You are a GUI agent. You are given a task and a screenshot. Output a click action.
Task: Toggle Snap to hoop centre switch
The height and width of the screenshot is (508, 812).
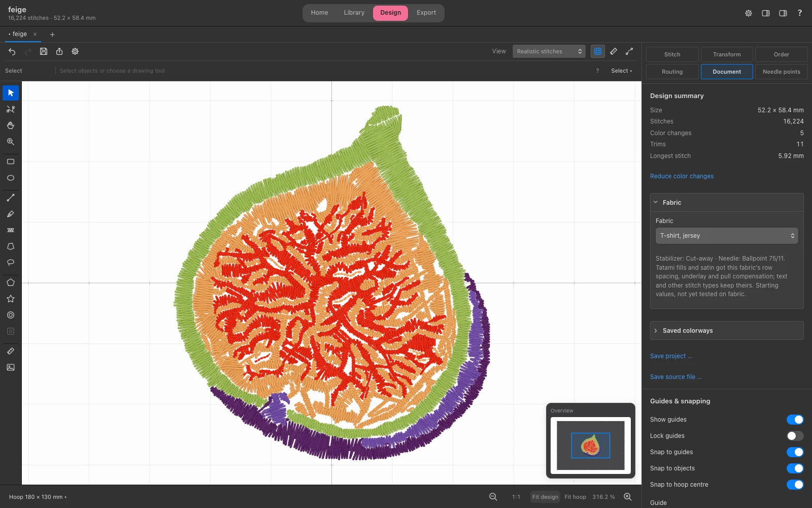[795, 485]
